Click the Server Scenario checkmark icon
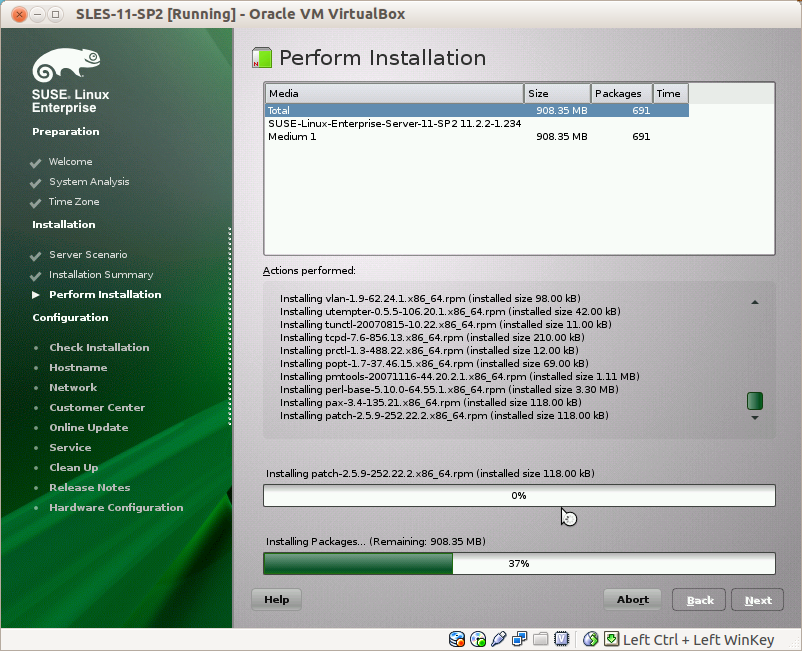 tap(35, 256)
